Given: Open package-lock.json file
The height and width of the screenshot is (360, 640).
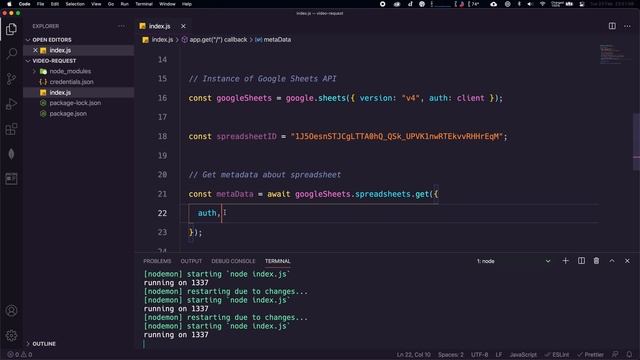Looking at the screenshot, I should [75, 103].
